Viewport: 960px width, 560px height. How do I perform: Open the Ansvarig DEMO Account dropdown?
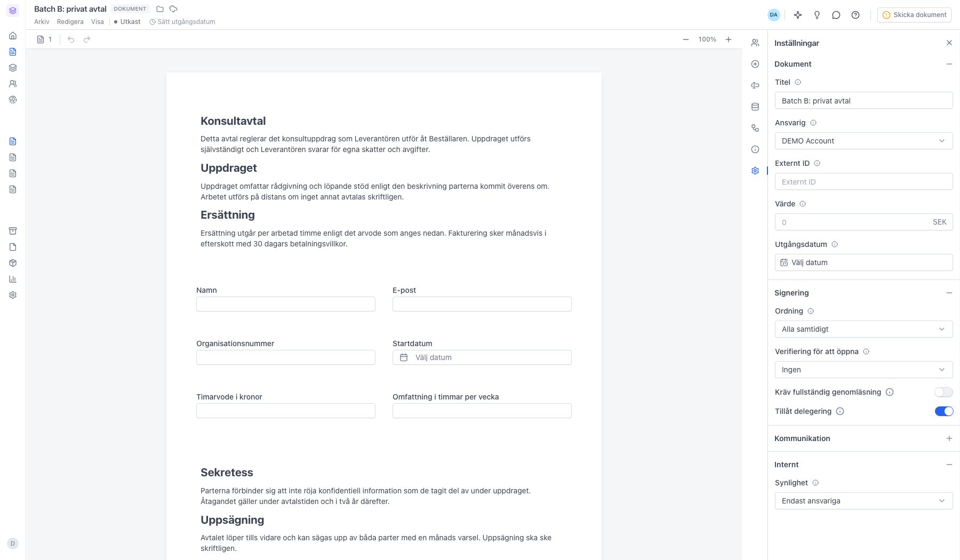(x=863, y=141)
